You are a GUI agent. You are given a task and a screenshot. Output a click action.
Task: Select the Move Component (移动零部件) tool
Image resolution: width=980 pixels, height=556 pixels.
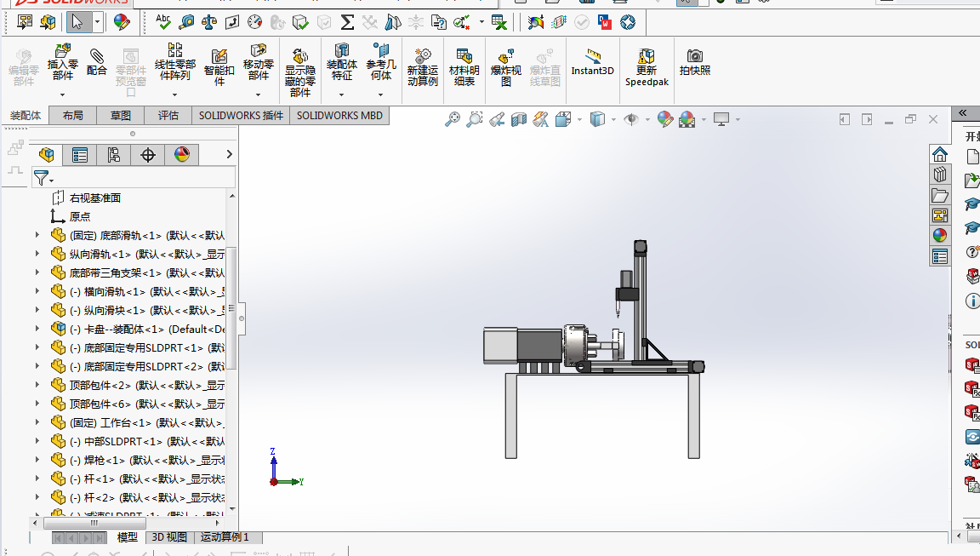[x=258, y=62]
